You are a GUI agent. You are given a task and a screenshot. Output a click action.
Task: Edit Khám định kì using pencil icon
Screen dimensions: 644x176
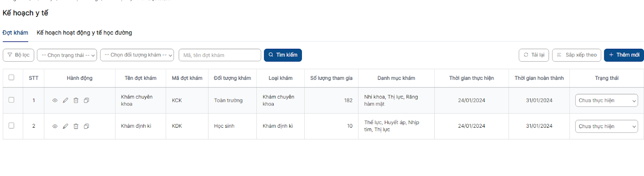(x=65, y=126)
